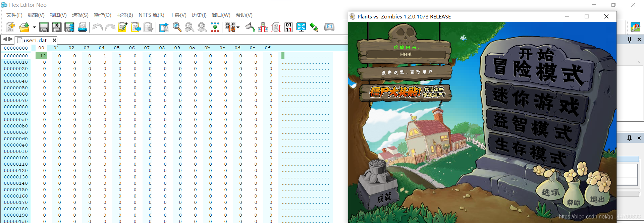The height and width of the screenshot is (223, 644).
Task: Click the row address 00000010
Action: point(16,62)
